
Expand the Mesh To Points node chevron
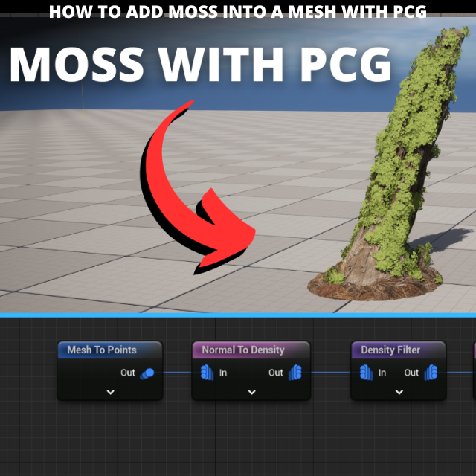pos(111,392)
